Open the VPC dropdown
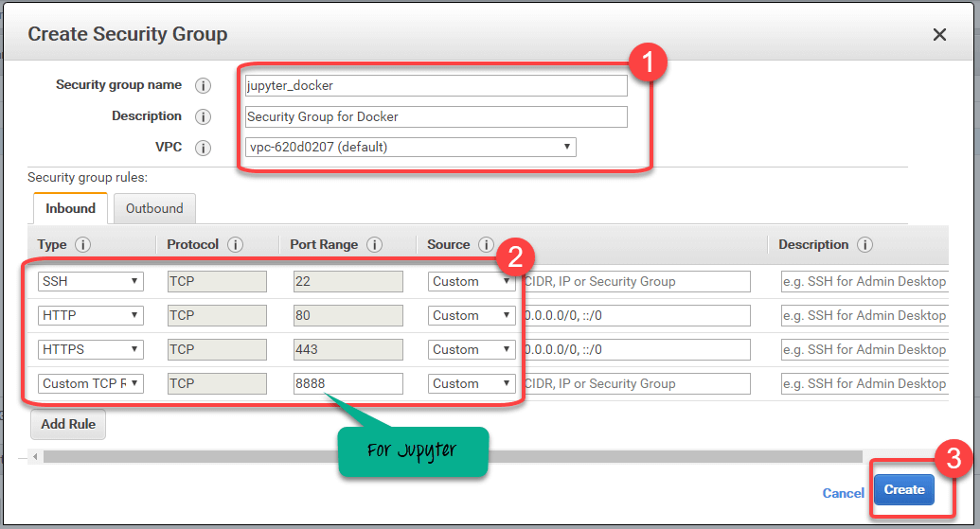 [x=410, y=148]
